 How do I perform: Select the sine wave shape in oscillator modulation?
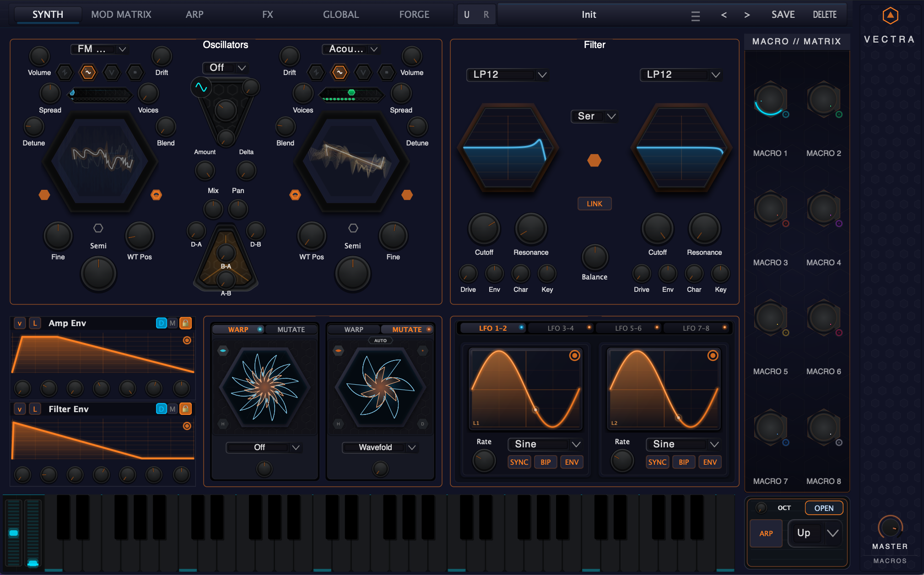(201, 87)
